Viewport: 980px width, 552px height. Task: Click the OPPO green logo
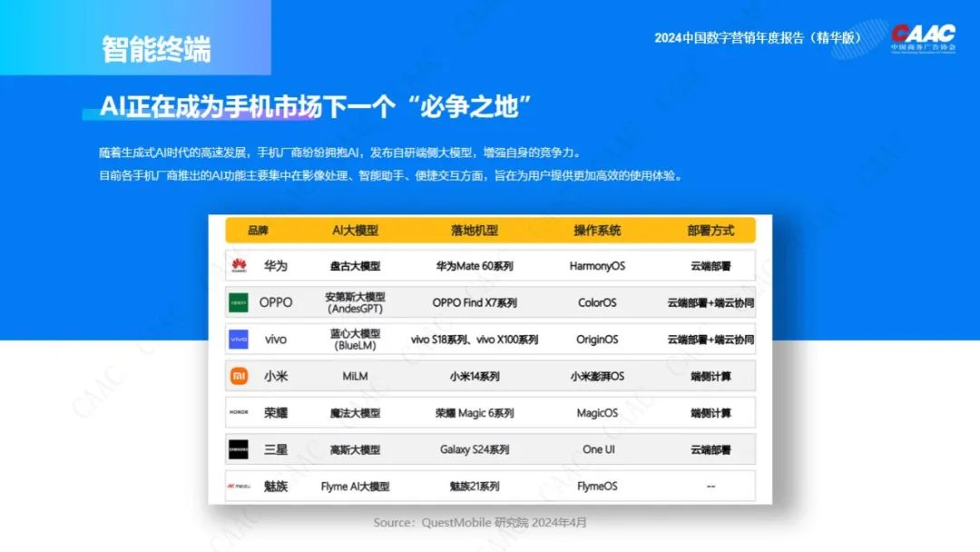(x=238, y=302)
